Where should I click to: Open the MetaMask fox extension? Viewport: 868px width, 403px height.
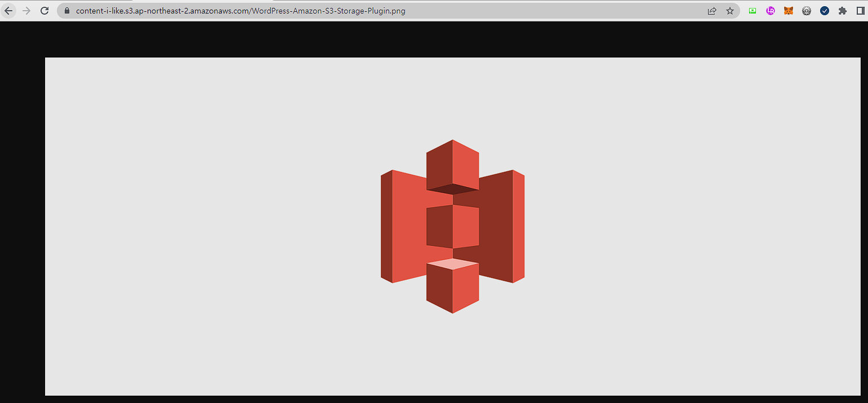[x=789, y=11]
